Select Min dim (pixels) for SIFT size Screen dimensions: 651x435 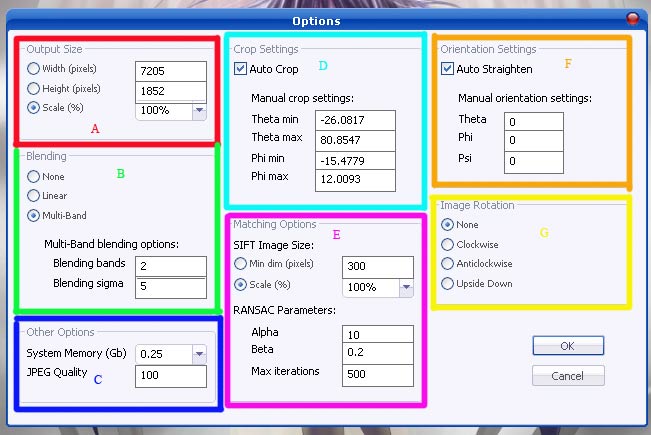[x=240, y=264]
